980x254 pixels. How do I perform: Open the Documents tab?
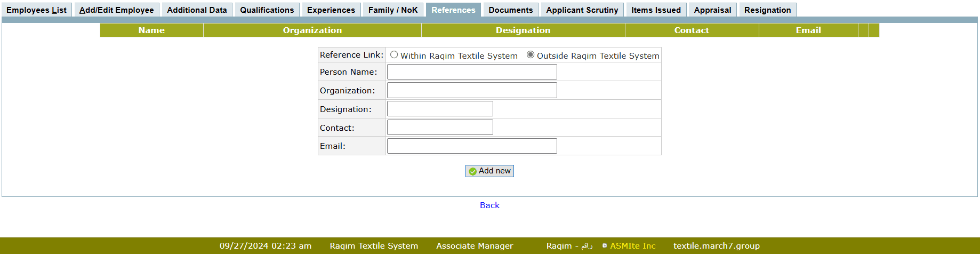click(510, 10)
